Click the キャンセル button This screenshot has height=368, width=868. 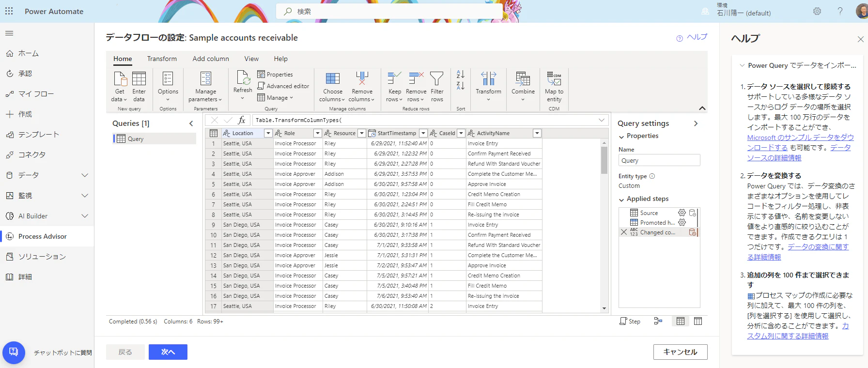681,352
